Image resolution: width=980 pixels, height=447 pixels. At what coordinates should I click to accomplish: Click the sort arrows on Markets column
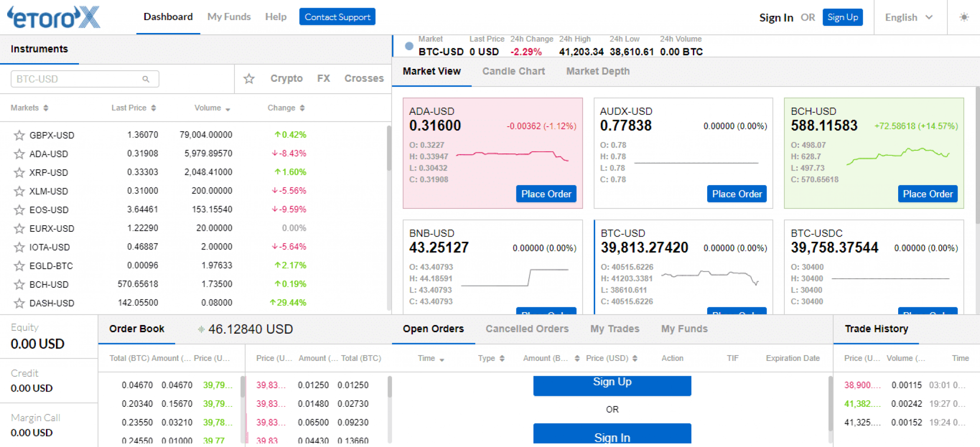tap(45, 108)
